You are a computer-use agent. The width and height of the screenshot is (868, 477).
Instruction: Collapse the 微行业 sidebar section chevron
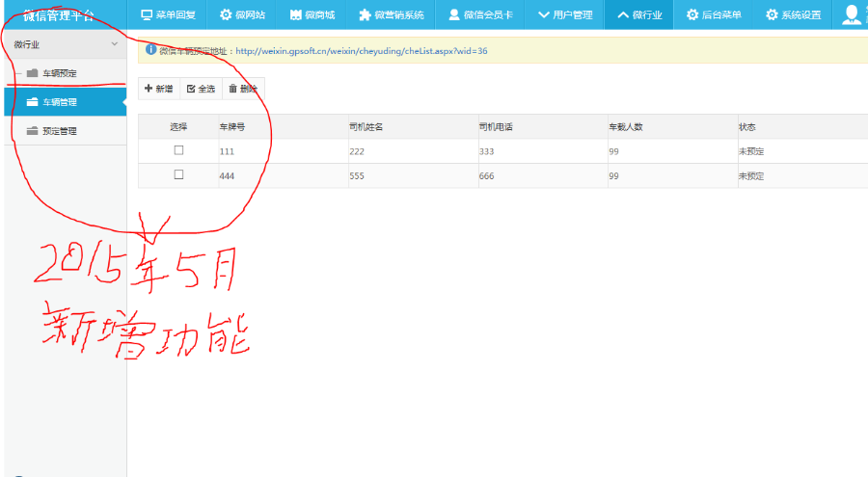[x=115, y=43]
